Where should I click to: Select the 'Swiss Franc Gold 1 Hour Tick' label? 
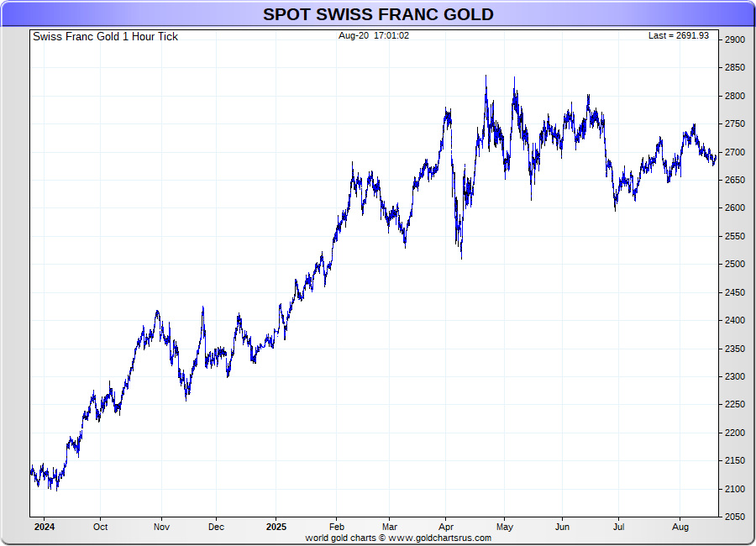coord(105,37)
